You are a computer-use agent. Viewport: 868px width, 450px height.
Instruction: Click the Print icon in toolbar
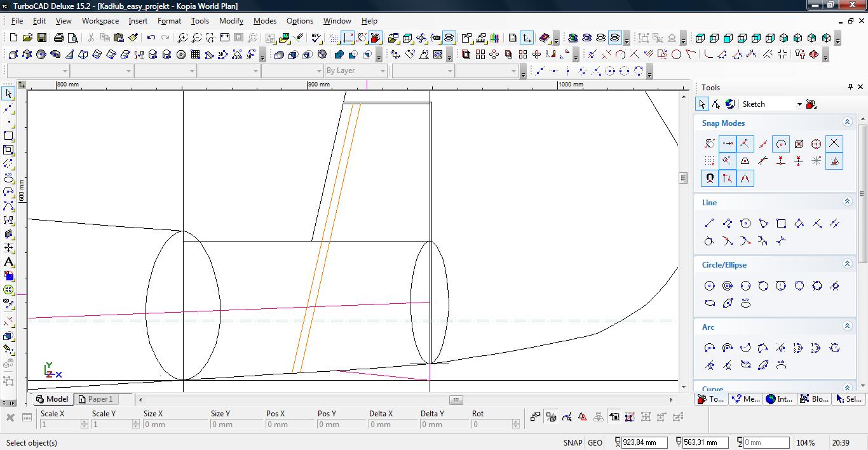coord(59,38)
